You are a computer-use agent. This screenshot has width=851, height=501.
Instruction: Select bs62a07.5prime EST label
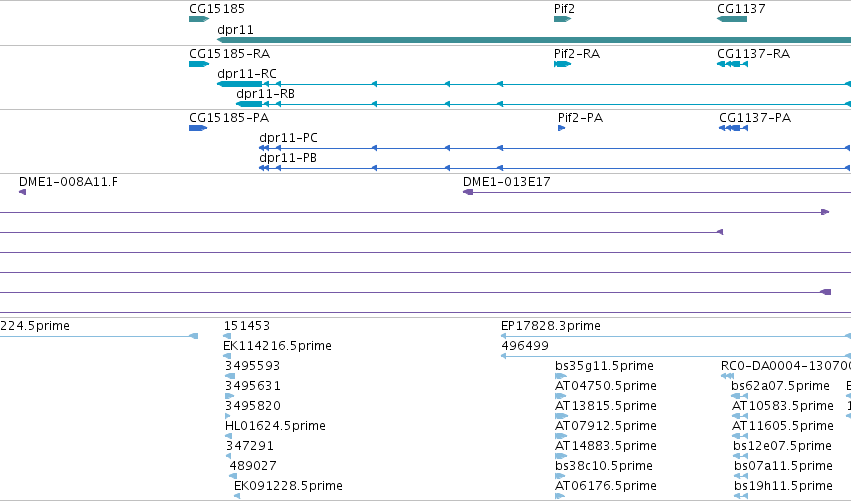780,386
